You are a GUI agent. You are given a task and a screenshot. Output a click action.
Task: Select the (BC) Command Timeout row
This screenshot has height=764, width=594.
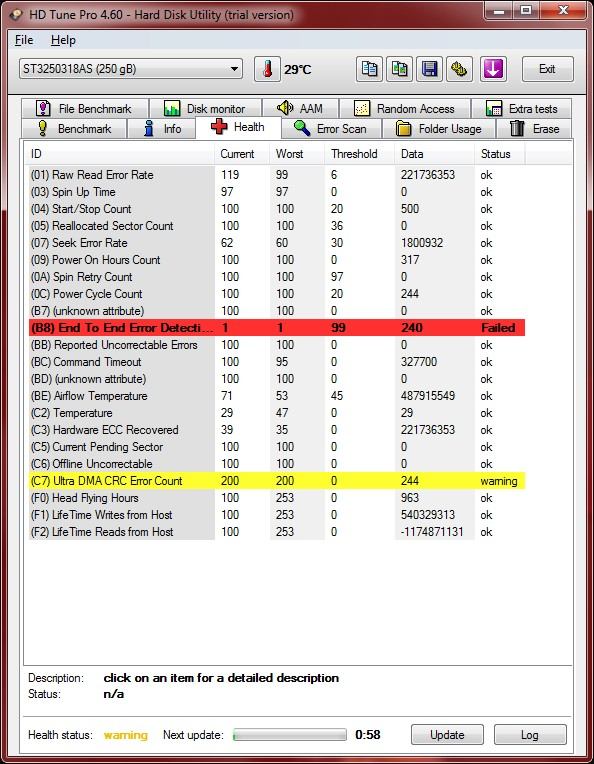(x=277, y=362)
